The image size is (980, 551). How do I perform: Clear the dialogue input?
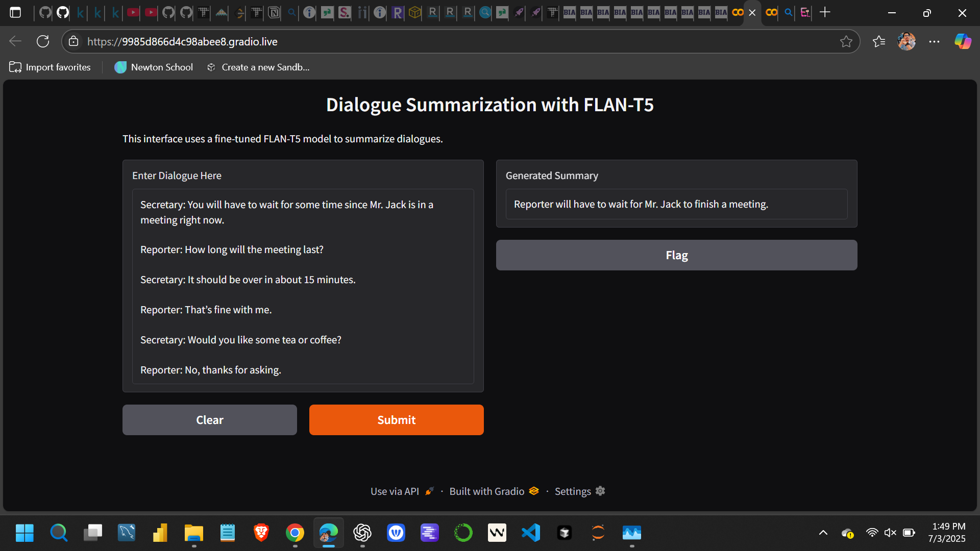point(209,420)
